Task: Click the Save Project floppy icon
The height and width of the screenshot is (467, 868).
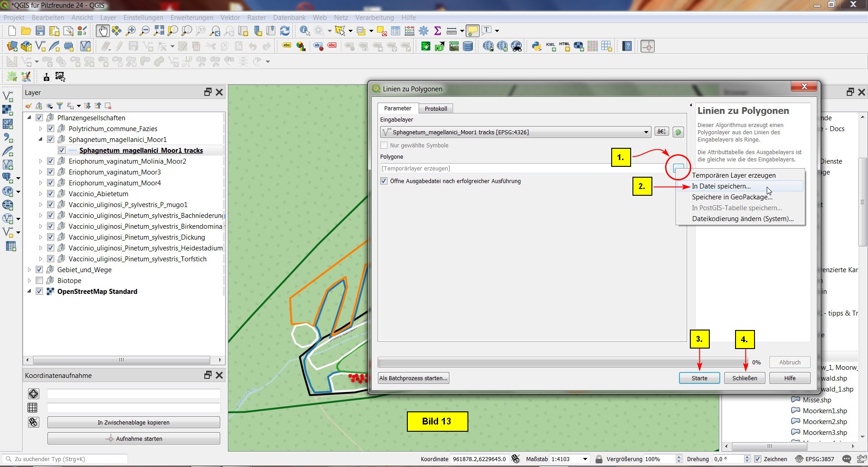Action: [40, 31]
